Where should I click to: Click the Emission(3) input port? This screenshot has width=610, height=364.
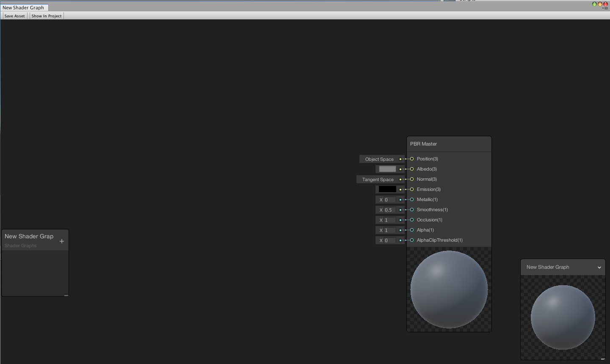click(411, 189)
